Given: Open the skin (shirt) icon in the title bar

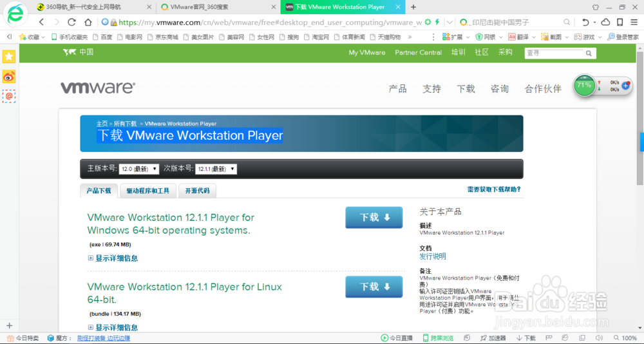Looking at the screenshot, I should click(x=596, y=7).
